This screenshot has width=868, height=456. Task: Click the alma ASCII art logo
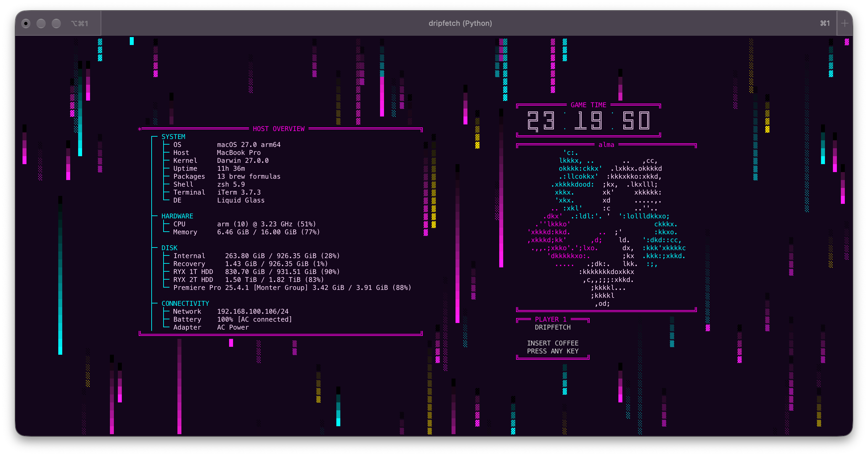tap(606, 228)
